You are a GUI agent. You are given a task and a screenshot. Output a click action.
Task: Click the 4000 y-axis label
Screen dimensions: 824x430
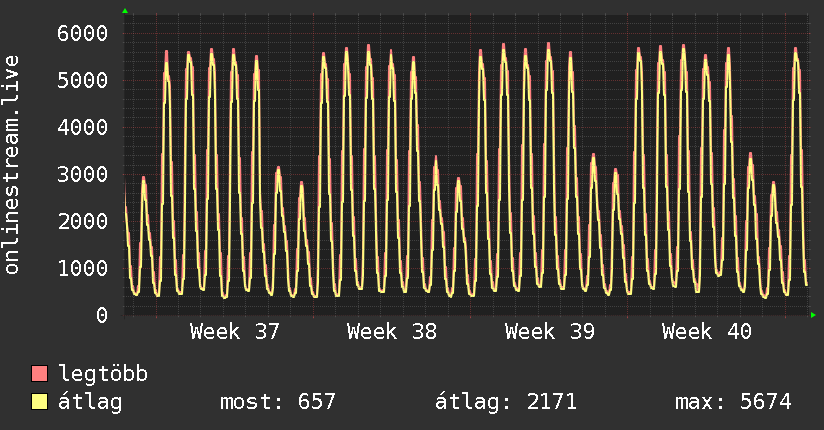tap(83, 127)
